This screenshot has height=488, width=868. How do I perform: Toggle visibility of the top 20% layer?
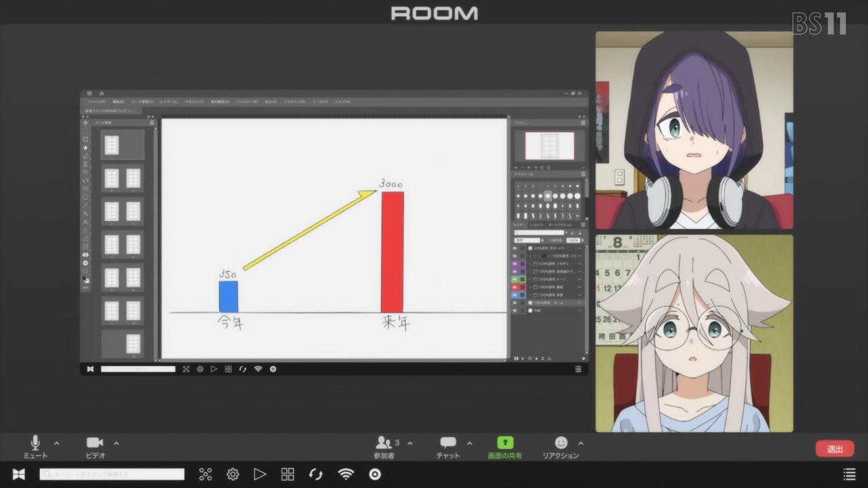point(515,249)
